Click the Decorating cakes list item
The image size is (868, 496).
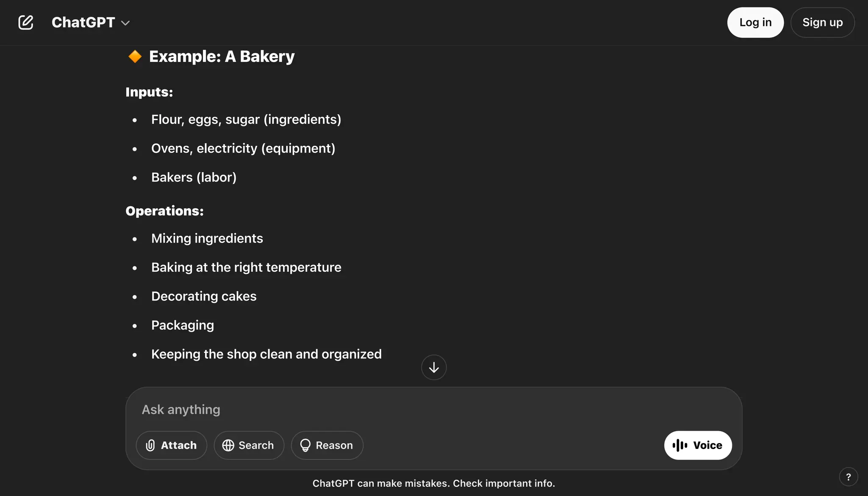203,296
